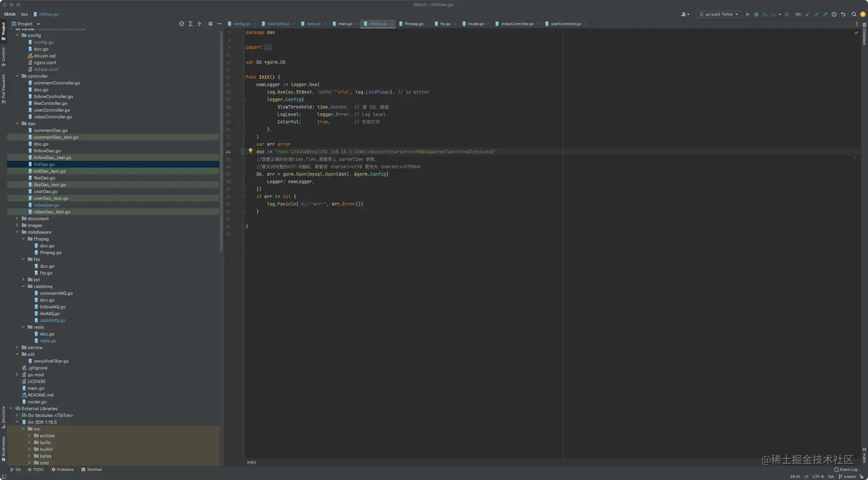Collapse the controller folder

pyautogui.click(x=17, y=76)
